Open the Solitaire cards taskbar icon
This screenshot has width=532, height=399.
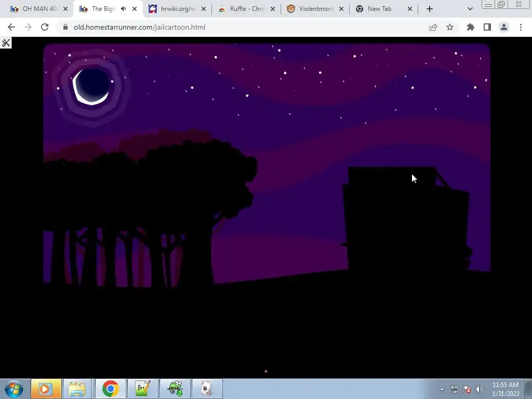(x=207, y=389)
